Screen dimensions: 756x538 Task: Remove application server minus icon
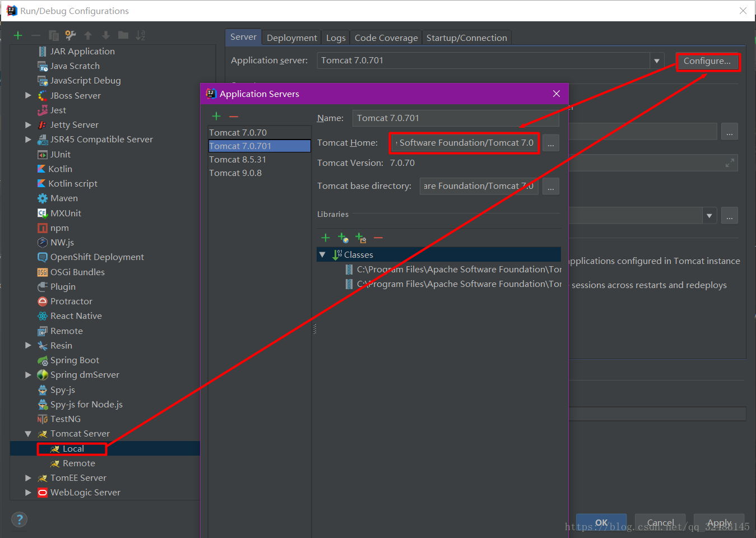click(234, 116)
